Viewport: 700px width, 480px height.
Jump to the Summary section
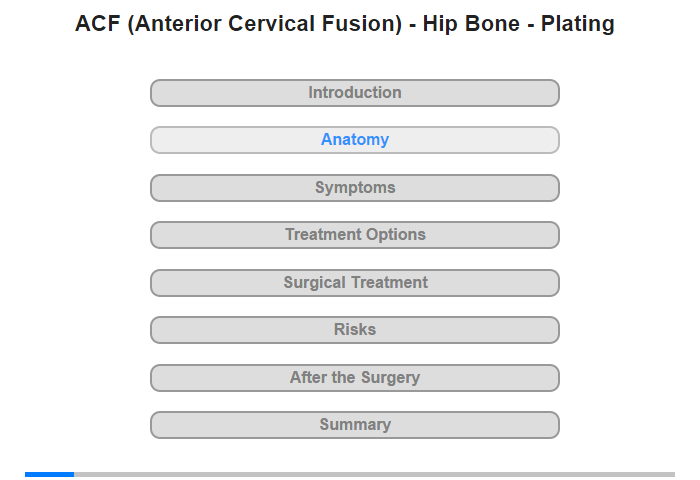point(354,425)
